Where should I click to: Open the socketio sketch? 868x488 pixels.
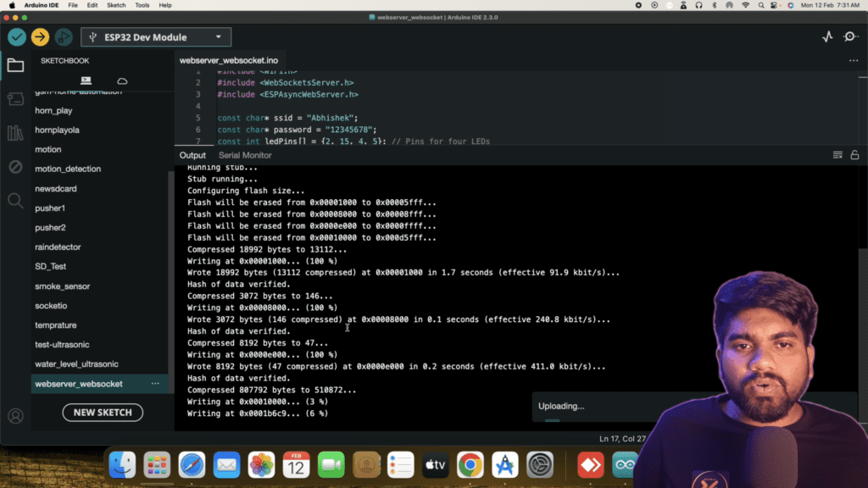pos(51,305)
